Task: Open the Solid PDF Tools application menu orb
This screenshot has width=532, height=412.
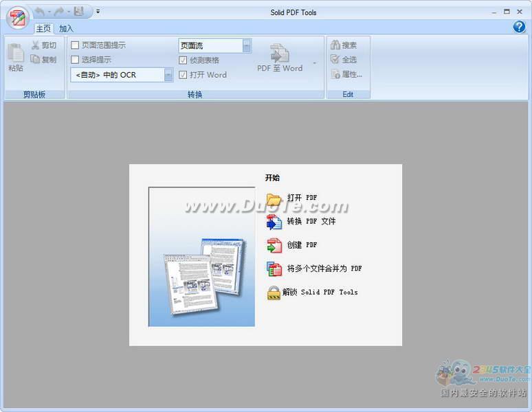Action: pyautogui.click(x=18, y=18)
